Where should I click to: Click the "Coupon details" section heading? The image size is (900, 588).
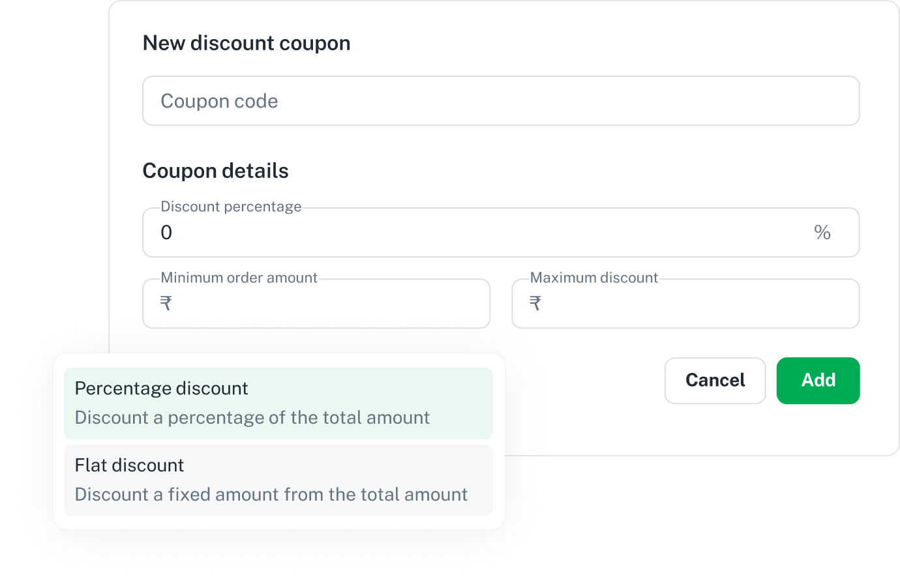[x=215, y=171]
